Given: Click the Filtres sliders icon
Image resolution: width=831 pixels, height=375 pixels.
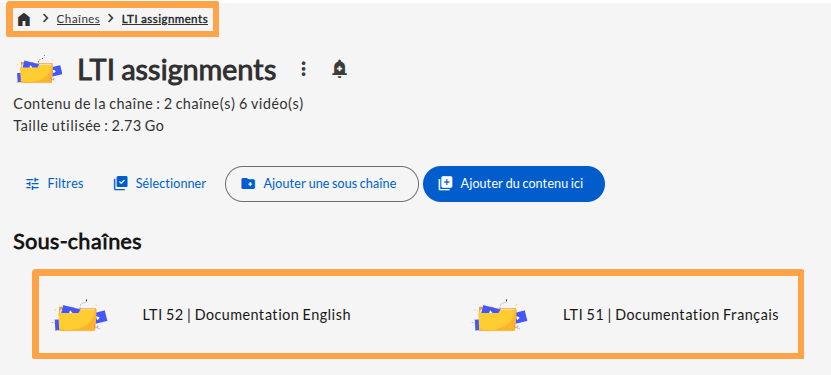Looking at the screenshot, I should [33, 184].
